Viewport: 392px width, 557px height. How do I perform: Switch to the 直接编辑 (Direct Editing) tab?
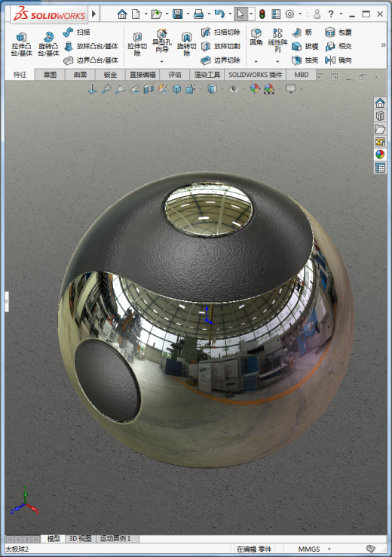tap(142, 75)
